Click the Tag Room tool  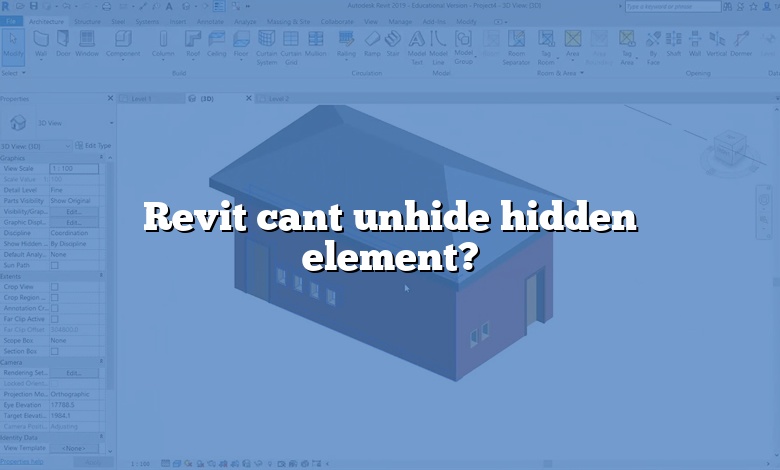(546, 48)
